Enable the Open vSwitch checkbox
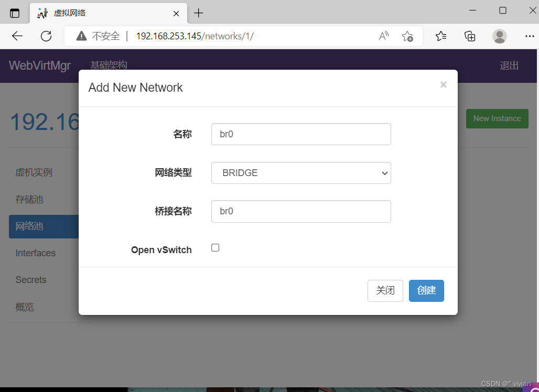The height and width of the screenshot is (392, 539). click(x=215, y=248)
